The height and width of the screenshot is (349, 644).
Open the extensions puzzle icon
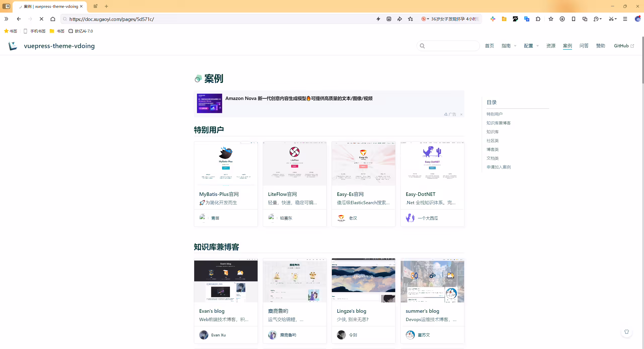[x=538, y=19]
